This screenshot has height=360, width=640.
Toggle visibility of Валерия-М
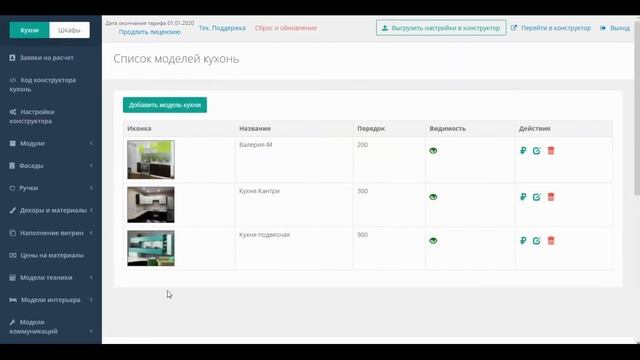(x=433, y=151)
